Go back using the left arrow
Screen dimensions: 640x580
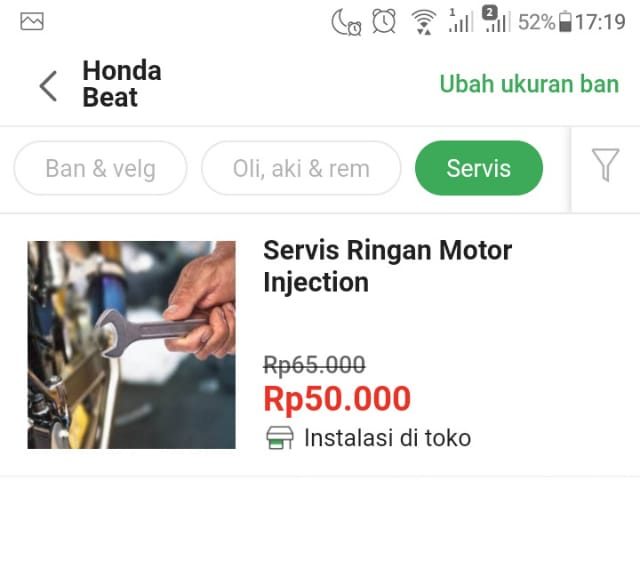pyautogui.click(x=48, y=86)
